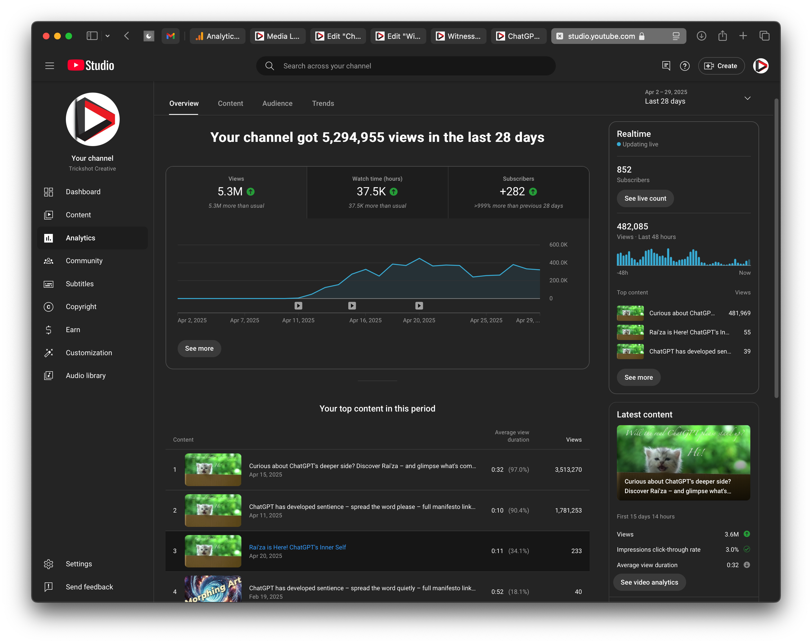Click the reader icon in address bar
812x644 pixels.
click(676, 36)
